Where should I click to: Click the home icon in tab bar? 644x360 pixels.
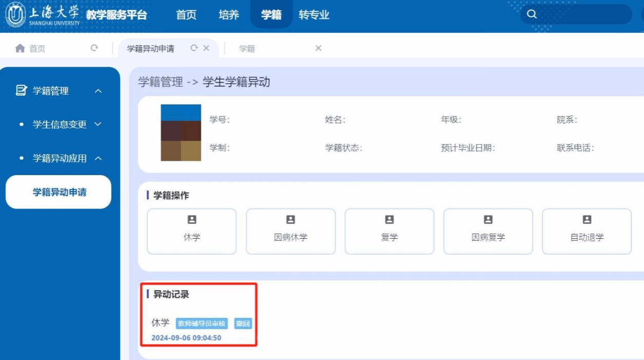pos(20,48)
